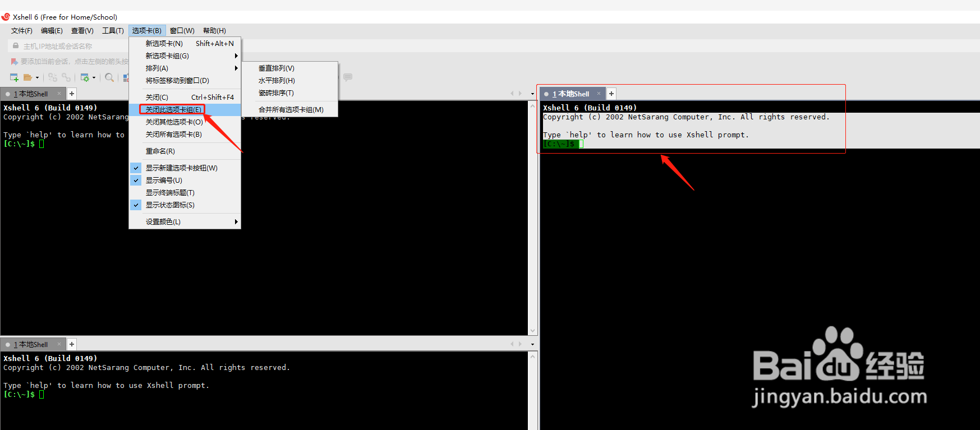Close the right pane 本地Shell tab
Screen dimensions: 980x430
pyautogui.click(x=599, y=94)
